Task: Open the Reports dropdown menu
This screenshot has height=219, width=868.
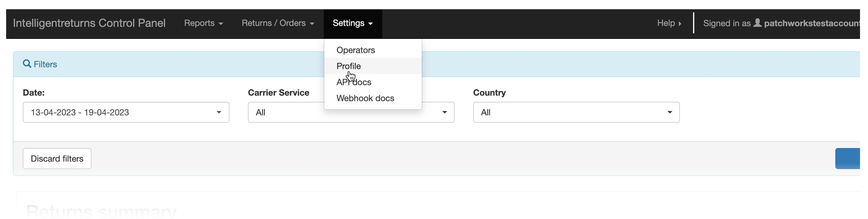Action: pos(203,23)
